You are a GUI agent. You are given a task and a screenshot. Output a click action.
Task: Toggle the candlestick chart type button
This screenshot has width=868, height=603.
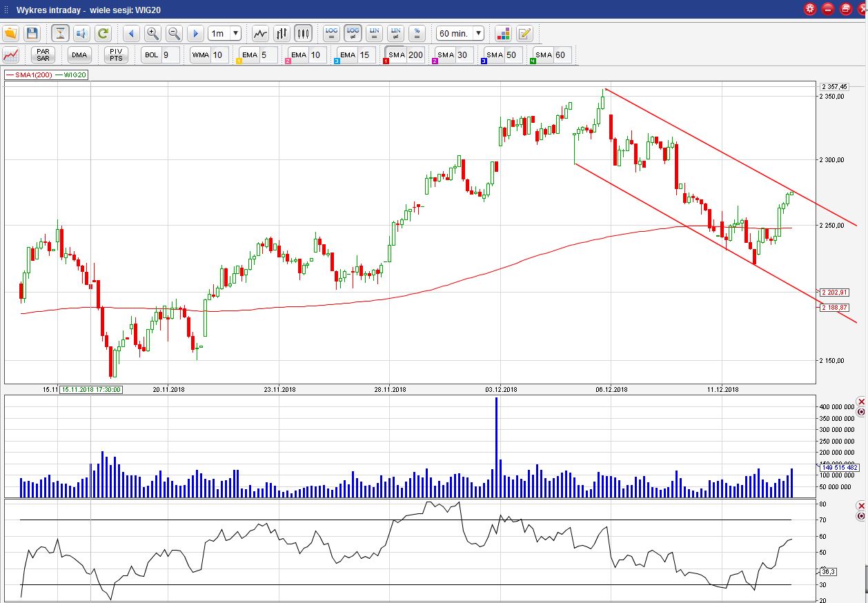click(303, 33)
